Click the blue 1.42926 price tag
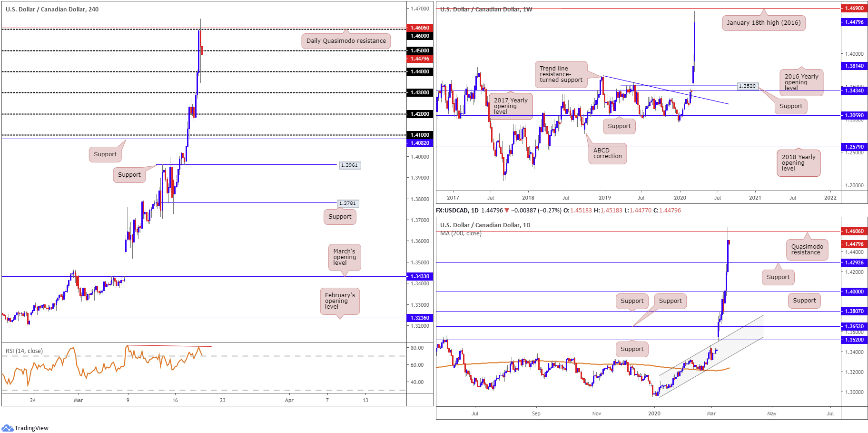This screenshot has height=433, width=868. click(x=854, y=262)
